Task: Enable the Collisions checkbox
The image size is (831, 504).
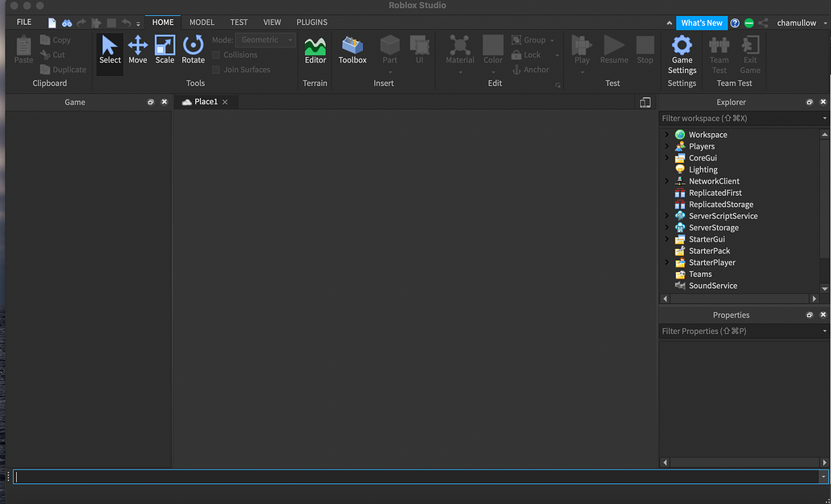Action: pyautogui.click(x=216, y=55)
